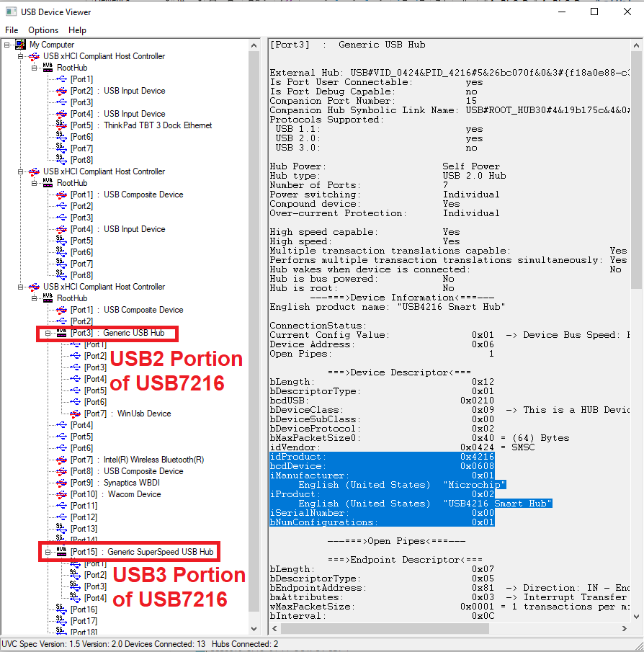Screen dimensions: 644x652
Task: Open the Options menu
Action: (43, 30)
